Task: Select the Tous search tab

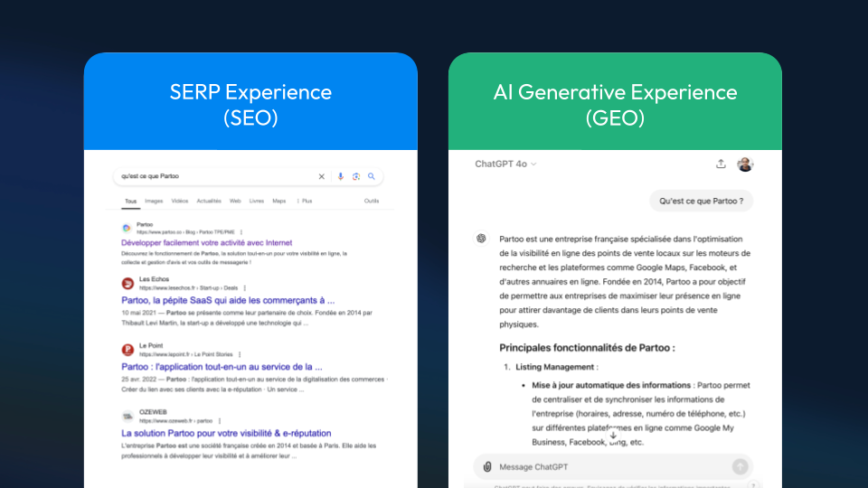Action: point(130,202)
